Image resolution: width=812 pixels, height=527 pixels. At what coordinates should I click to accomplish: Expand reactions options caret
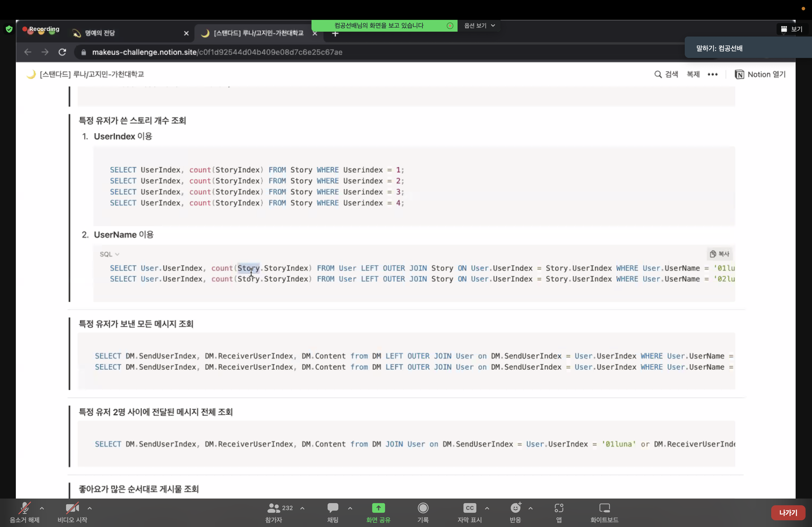click(531, 508)
